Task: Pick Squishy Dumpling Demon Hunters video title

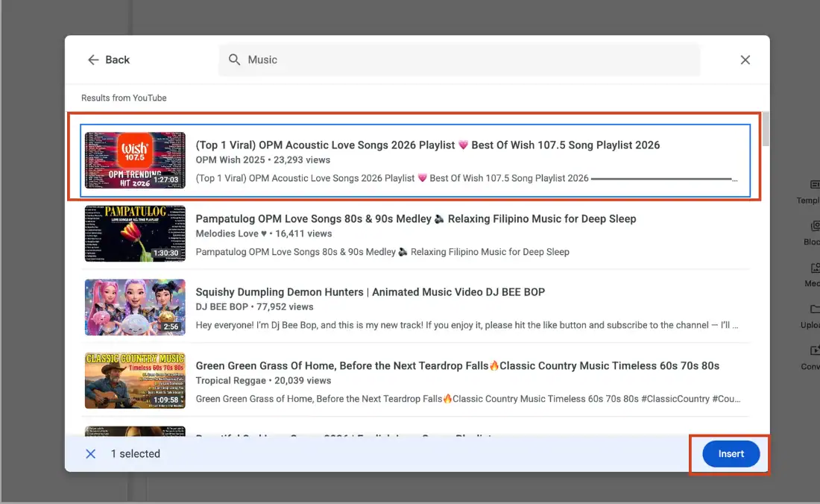Action: click(370, 292)
